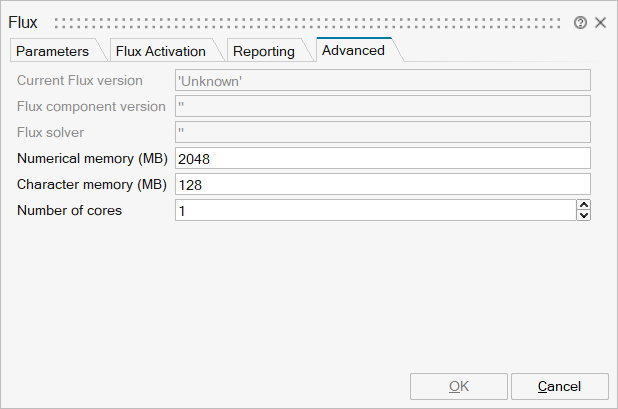Screen dimensions: 618x409
Task: Click the Numerical memory (MB) label
Action: click(x=92, y=158)
